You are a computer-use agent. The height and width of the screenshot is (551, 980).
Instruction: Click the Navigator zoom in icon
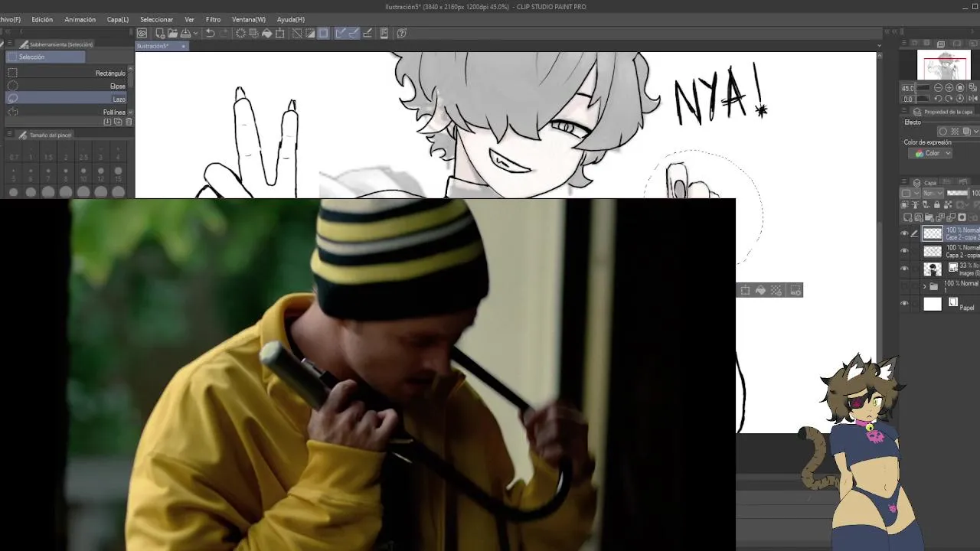point(949,88)
